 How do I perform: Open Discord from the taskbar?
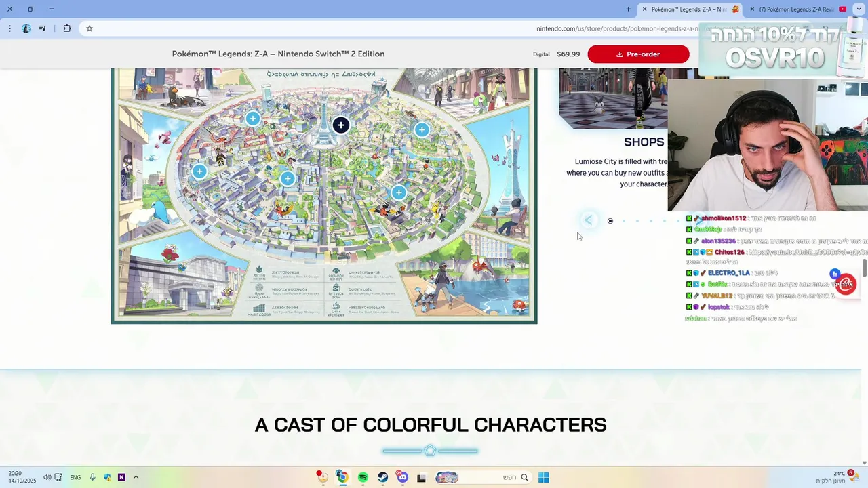tap(402, 477)
